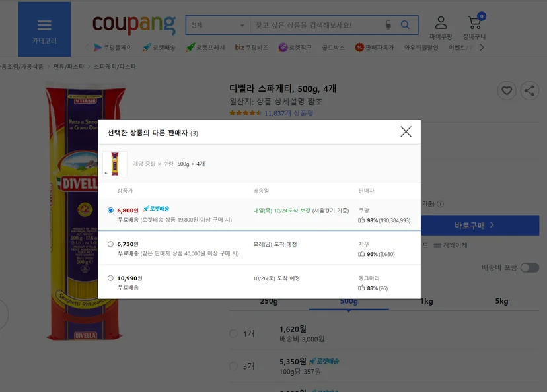The image size is (547, 392).
Task: Click 모레(금) 도착 예정 delivery text
Action: [275, 244]
